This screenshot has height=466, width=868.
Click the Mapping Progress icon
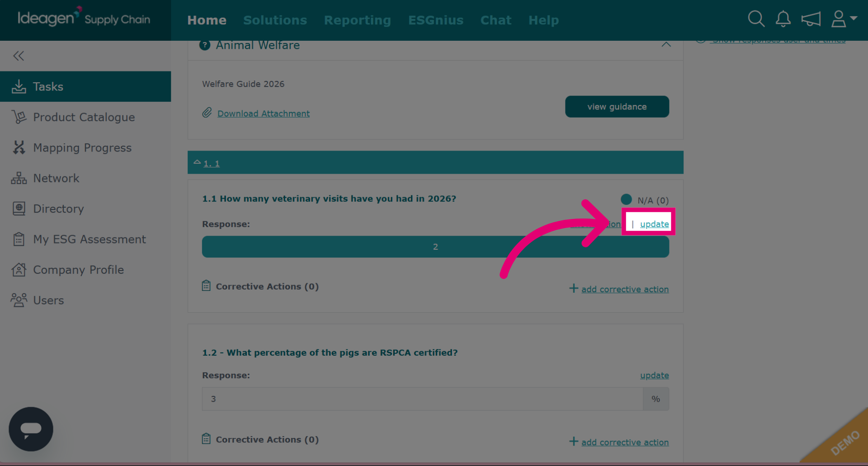[19, 147]
